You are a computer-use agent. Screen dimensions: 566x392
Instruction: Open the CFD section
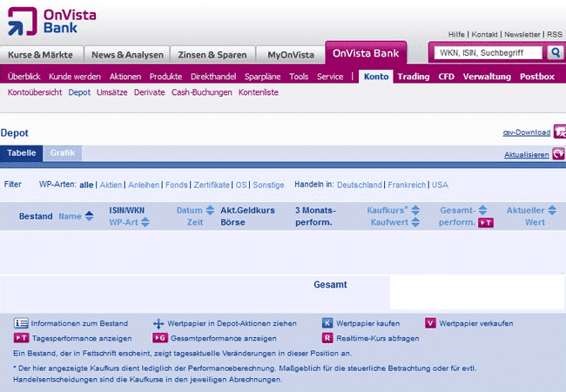pyautogui.click(x=446, y=77)
